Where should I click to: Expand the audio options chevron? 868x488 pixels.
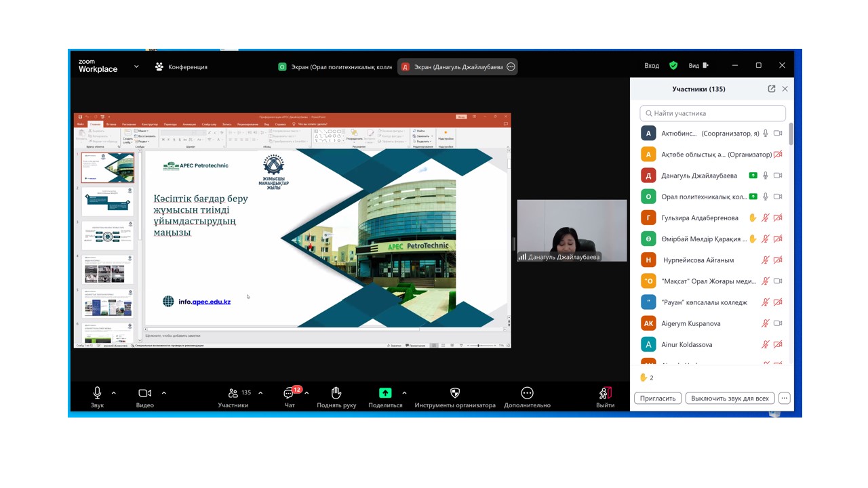113,393
